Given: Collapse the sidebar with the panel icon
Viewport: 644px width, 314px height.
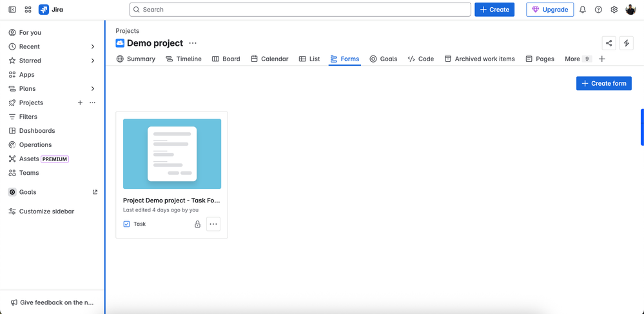Looking at the screenshot, I should [x=12, y=10].
